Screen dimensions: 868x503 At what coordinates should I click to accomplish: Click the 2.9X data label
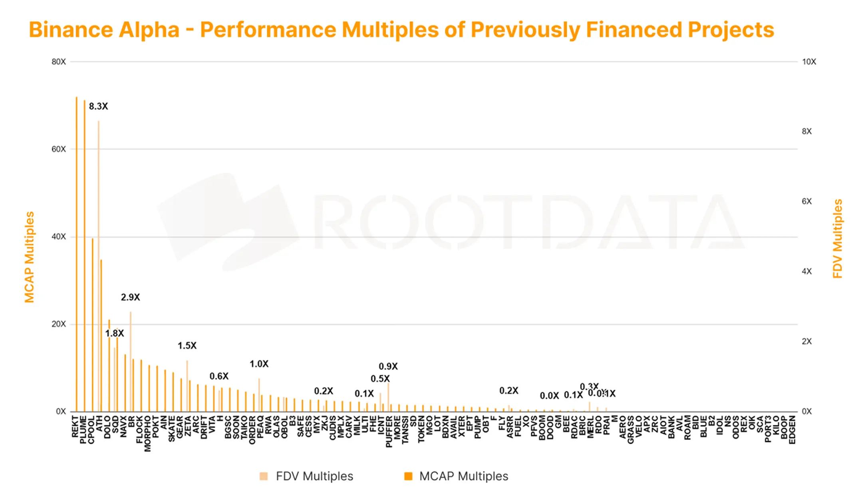(x=130, y=297)
